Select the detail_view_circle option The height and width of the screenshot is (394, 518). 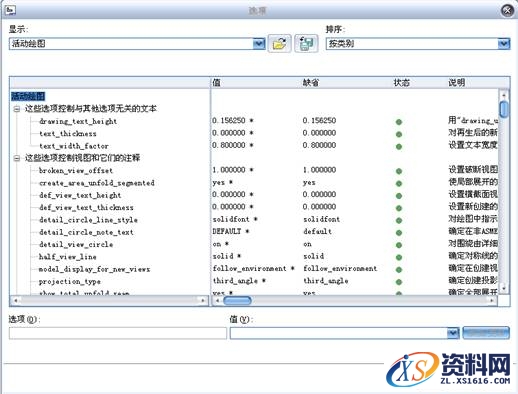[x=76, y=244]
